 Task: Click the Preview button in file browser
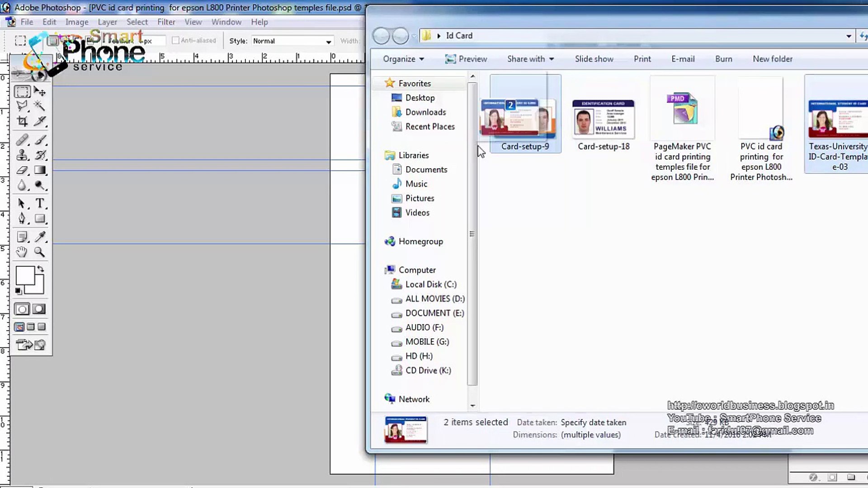pos(467,59)
